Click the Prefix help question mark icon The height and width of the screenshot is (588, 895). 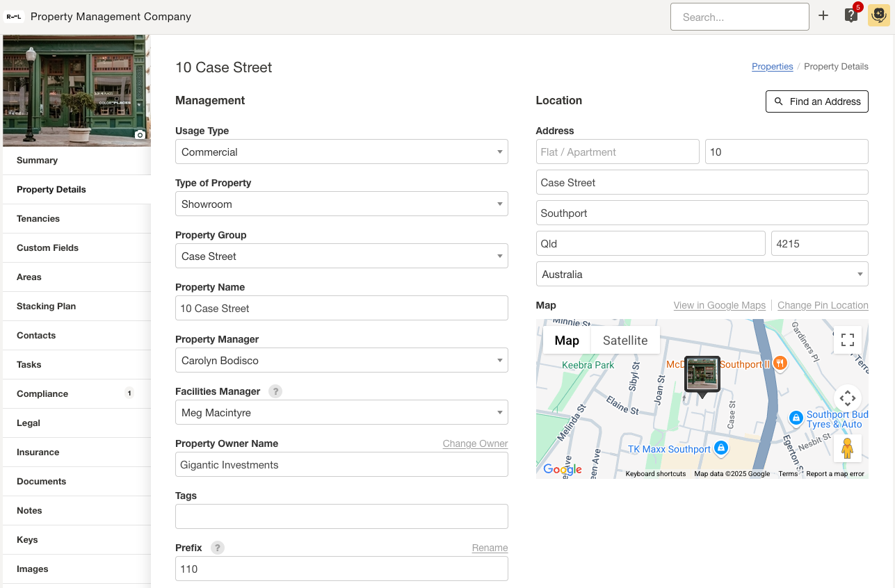(218, 548)
